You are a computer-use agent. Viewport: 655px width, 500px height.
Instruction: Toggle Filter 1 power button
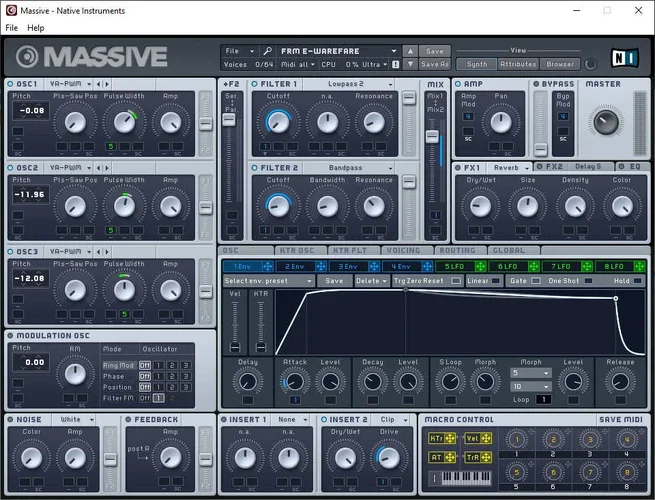[x=255, y=84]
